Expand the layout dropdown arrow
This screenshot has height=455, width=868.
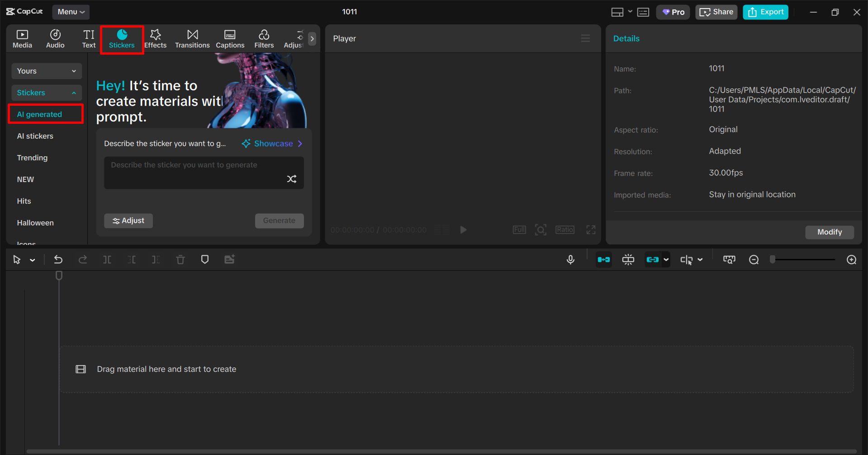630,12
